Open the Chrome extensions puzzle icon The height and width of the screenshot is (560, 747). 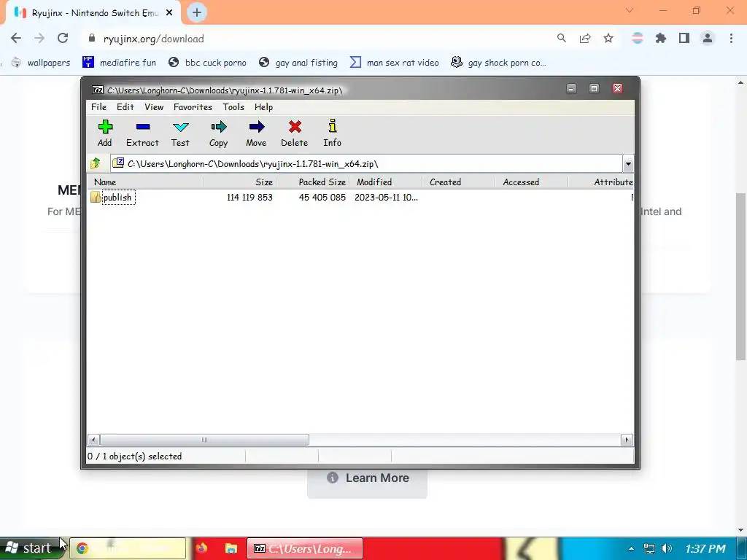[x=661, y=38]
